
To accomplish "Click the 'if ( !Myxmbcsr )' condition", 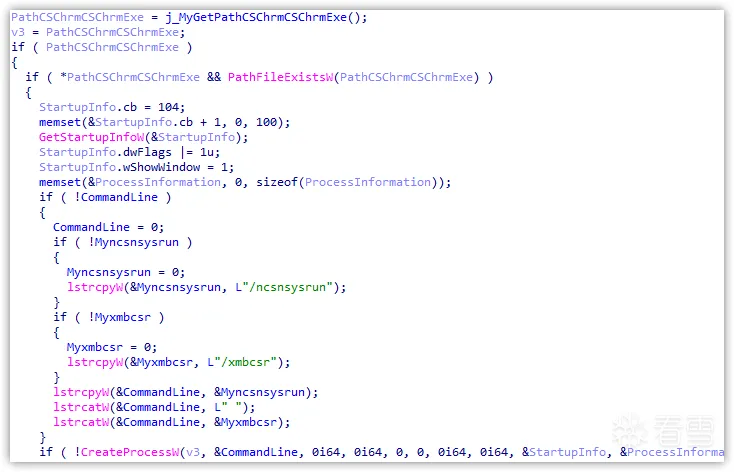I will coord(108,317).
